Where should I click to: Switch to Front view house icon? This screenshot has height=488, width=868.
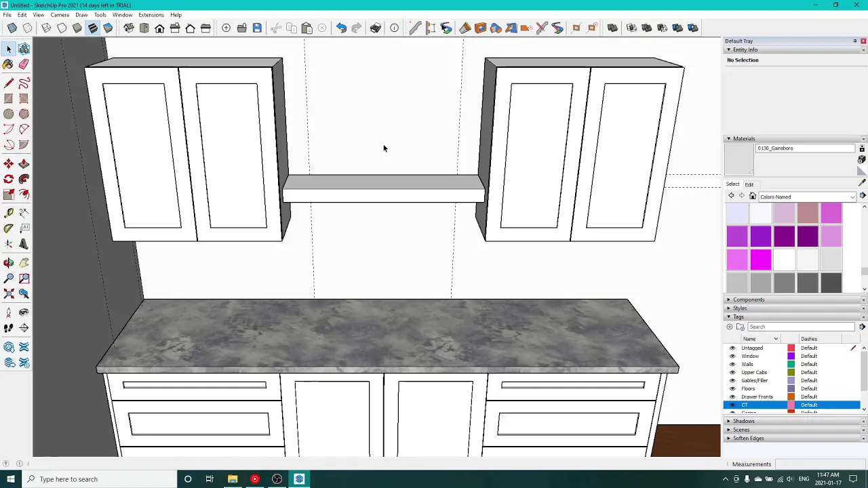click(x=159, y=28)
